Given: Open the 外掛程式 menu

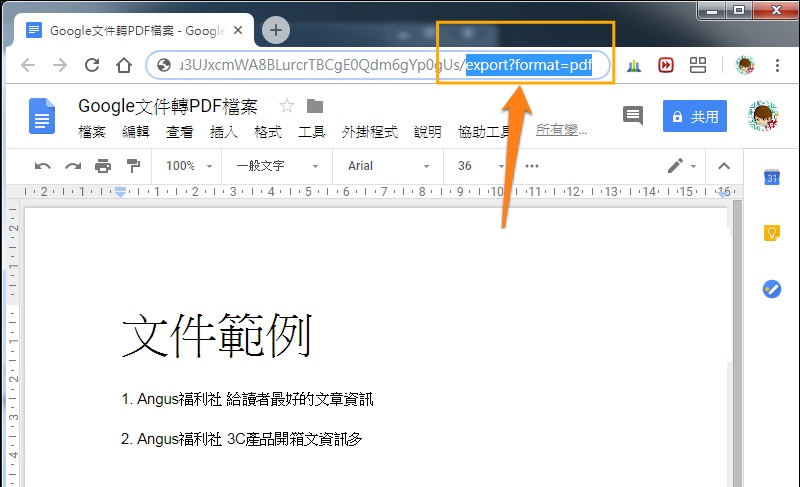Looking at the screenshot, I should click(369, 132).
